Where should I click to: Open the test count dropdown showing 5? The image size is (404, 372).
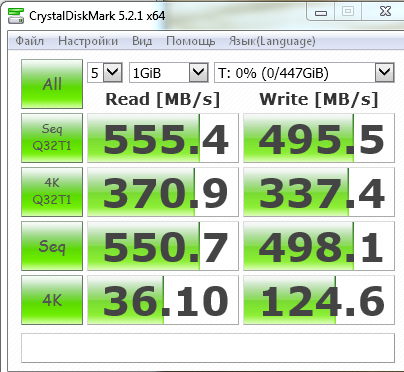coord(105,72)
